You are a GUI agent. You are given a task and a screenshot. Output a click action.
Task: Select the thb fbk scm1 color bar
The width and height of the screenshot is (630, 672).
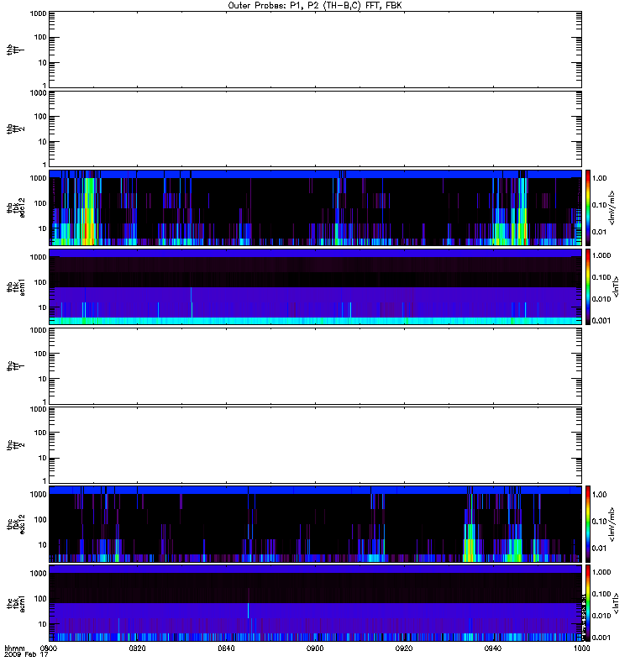pos(588,286)
